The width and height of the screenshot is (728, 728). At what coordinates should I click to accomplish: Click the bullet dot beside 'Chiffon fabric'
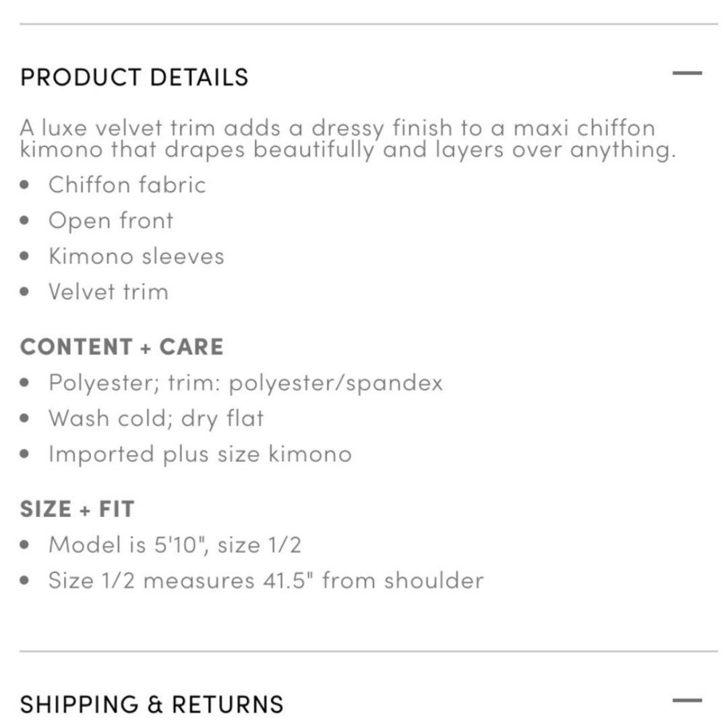[25, 185]
